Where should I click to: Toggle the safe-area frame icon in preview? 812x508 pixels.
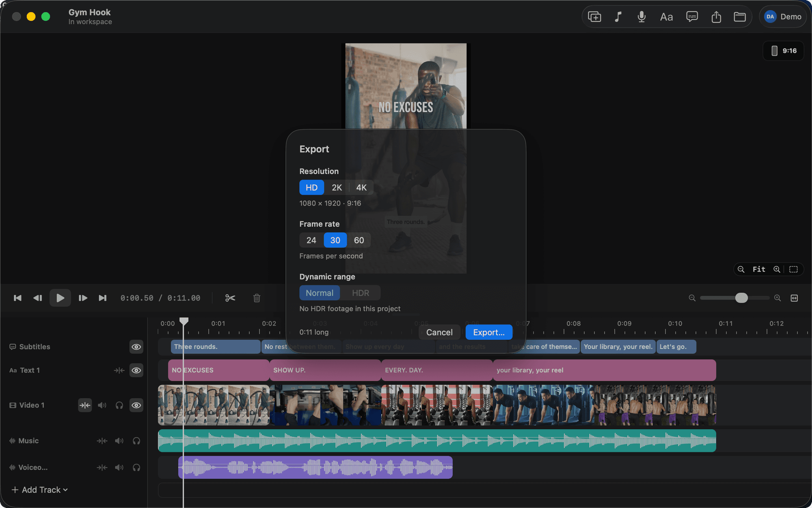pyautogui.click(x=793, y=269)
